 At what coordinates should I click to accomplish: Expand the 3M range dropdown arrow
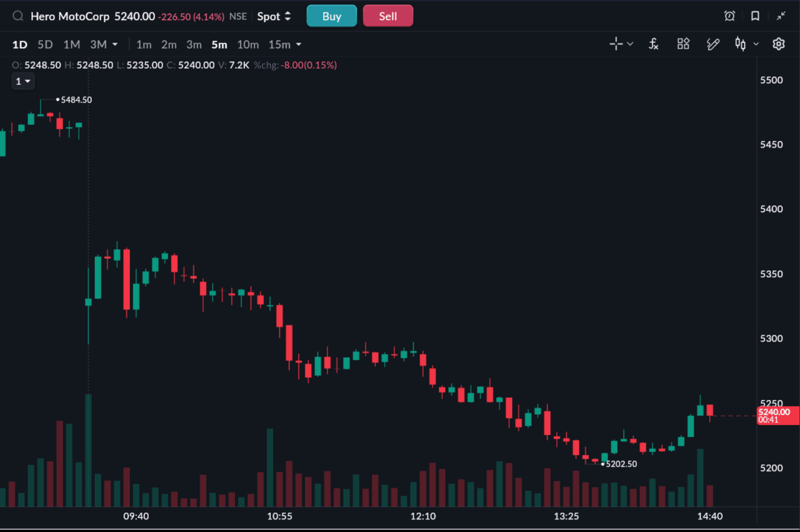click(115, 44)
